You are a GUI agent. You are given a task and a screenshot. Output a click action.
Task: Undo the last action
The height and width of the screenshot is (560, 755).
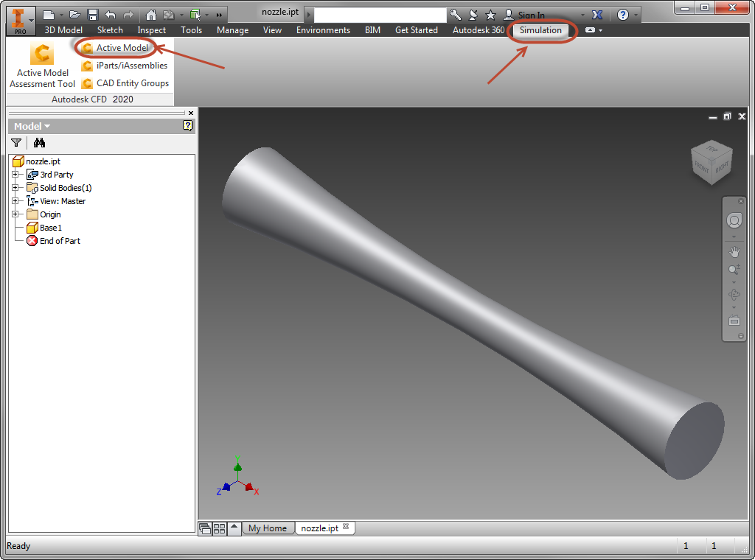[x=111, y=15]
